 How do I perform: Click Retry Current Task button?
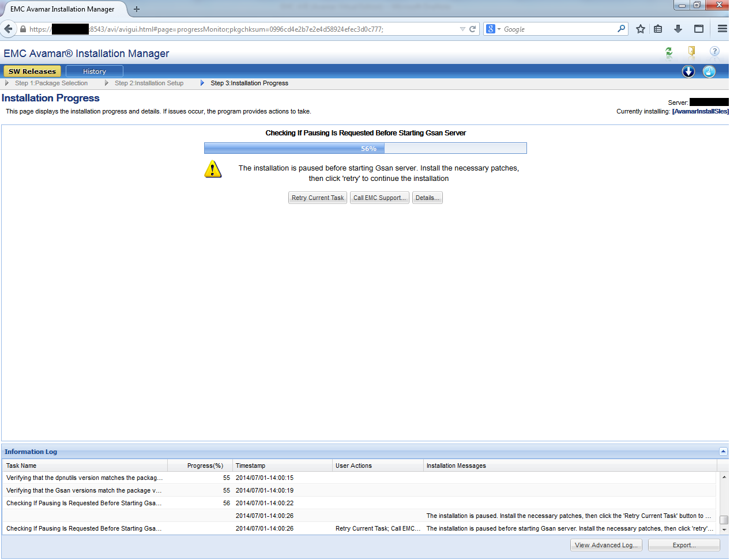[x=318, y=198]
